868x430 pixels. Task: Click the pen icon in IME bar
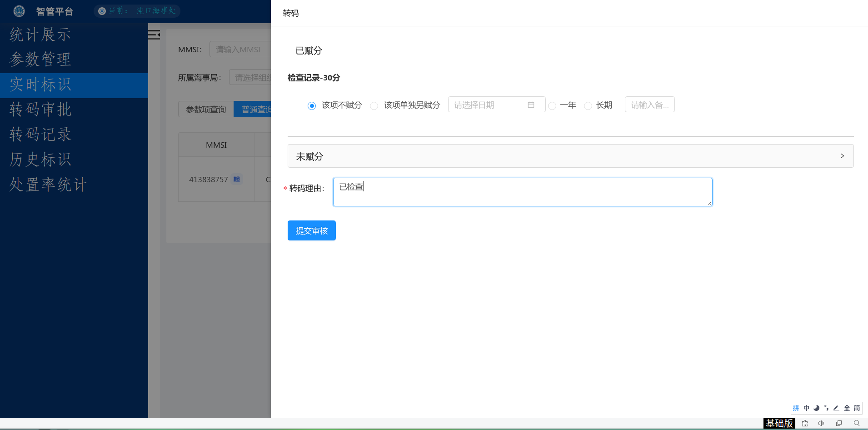[836, 408]
